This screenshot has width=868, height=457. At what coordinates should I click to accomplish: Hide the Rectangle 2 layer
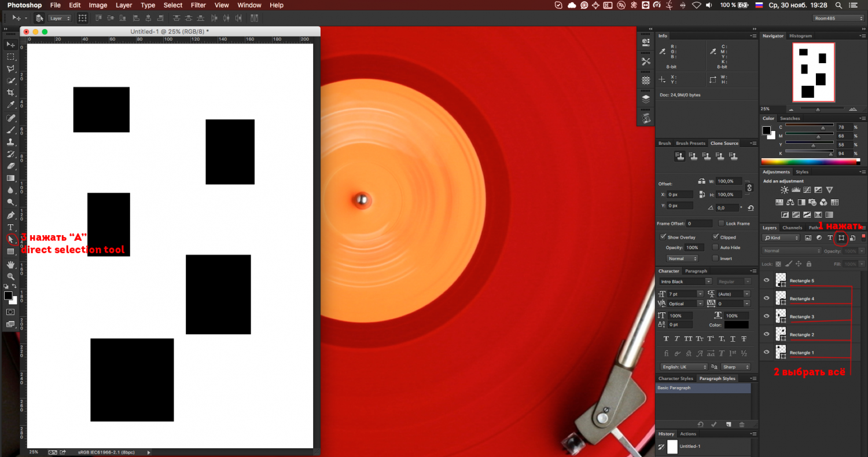[x=767, y=334]
